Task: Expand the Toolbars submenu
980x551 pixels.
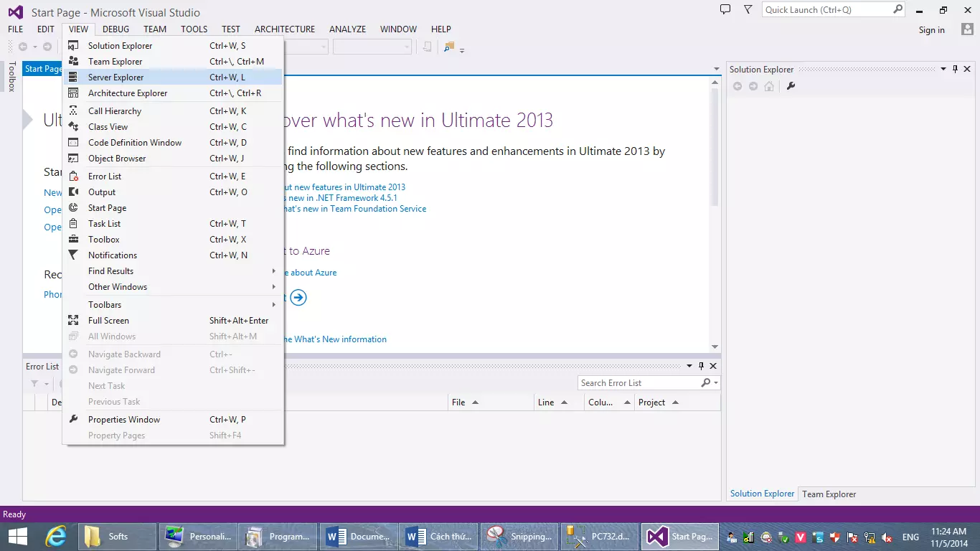Action: click(273, 305)
